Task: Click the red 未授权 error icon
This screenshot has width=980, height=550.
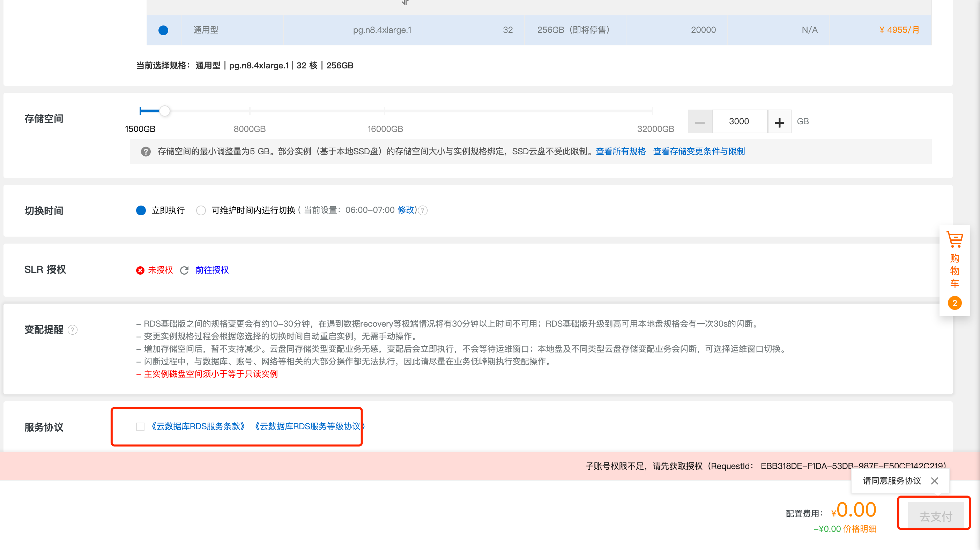Action: [140, 270]
